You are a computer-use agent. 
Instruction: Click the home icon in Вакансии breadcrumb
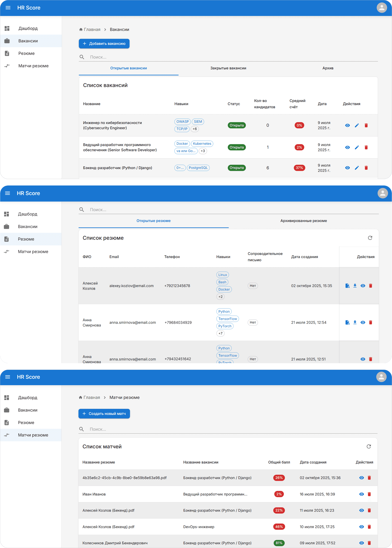(81, 29)
